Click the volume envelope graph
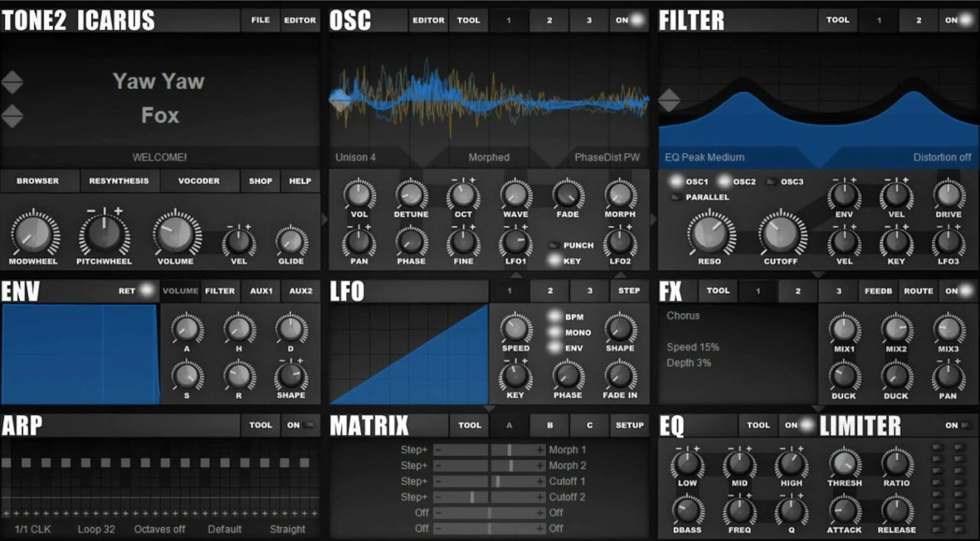 point(80,354)
